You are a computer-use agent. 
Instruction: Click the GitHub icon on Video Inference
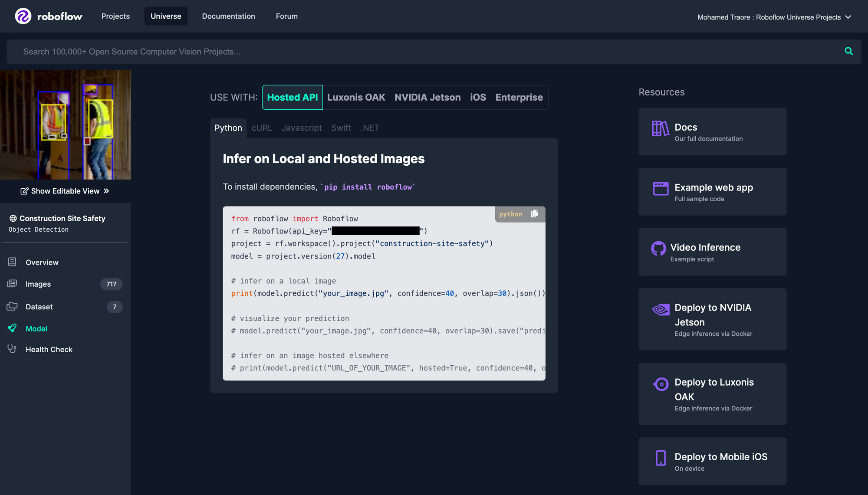[x=659, y=249]
